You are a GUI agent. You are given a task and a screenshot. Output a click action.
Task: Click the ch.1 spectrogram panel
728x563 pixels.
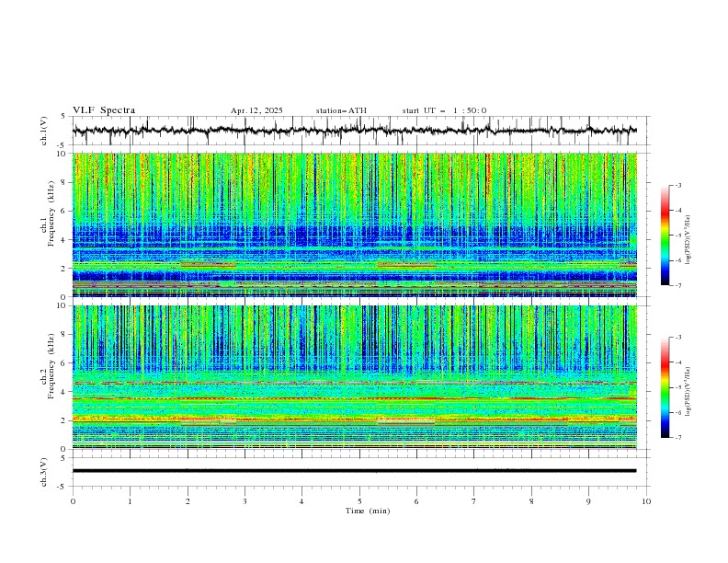pyautogui.click(x=355, y=224)
